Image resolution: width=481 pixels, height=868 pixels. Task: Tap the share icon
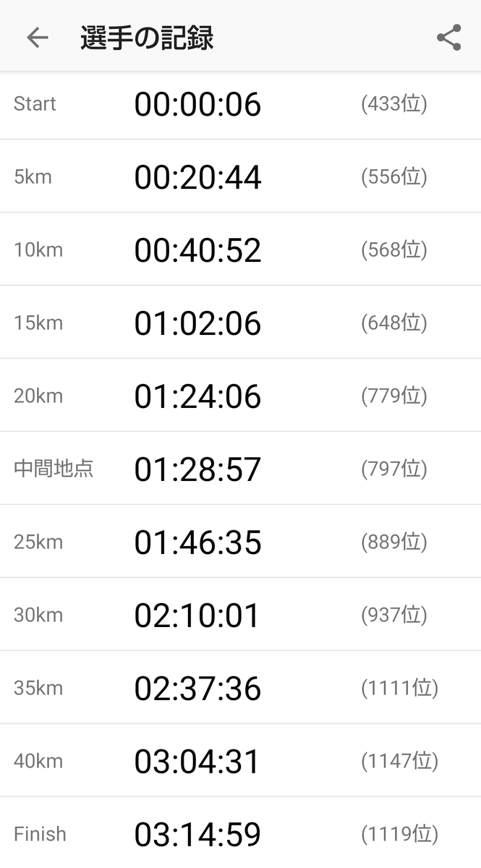[x=449, y=38]
